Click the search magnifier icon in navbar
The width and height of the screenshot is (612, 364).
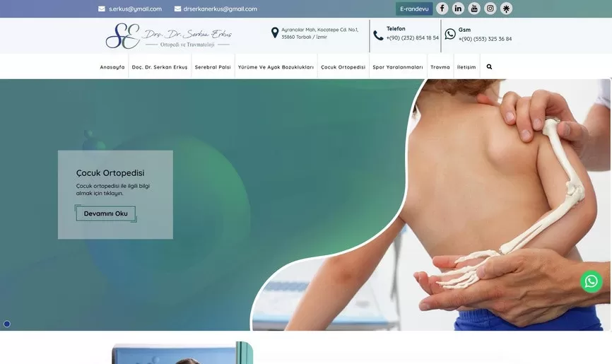pos(489,67)
